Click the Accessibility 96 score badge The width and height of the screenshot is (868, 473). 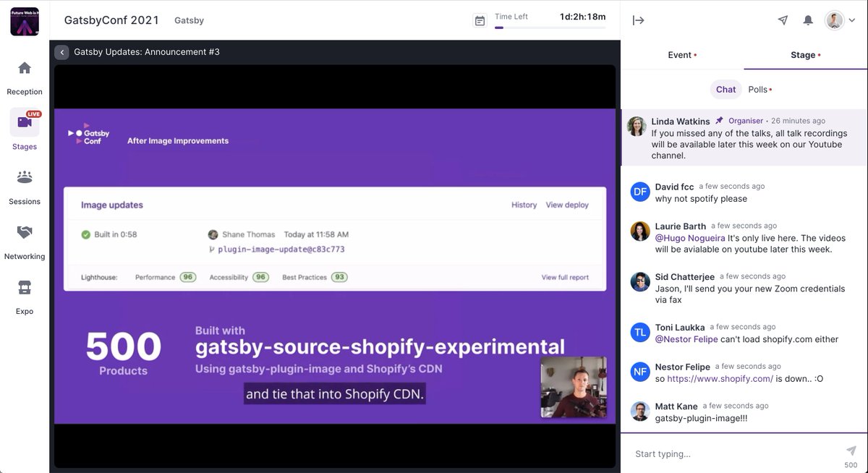260,277
